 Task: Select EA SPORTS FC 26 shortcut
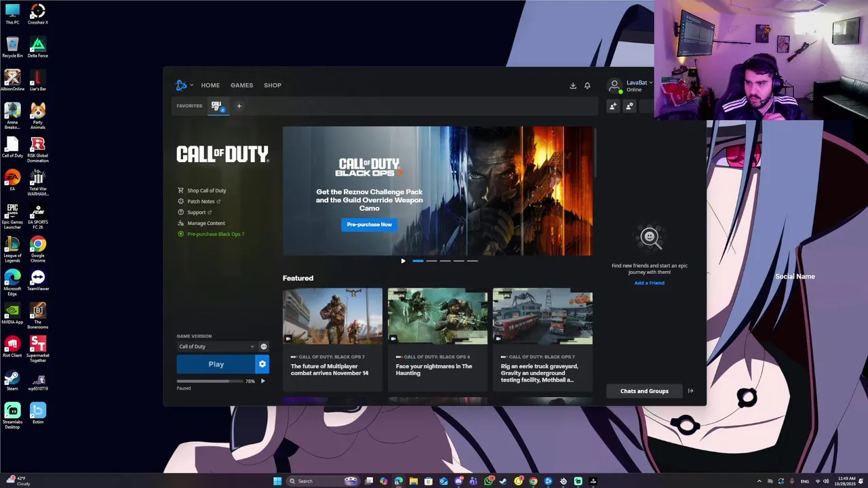pos(38,216)
